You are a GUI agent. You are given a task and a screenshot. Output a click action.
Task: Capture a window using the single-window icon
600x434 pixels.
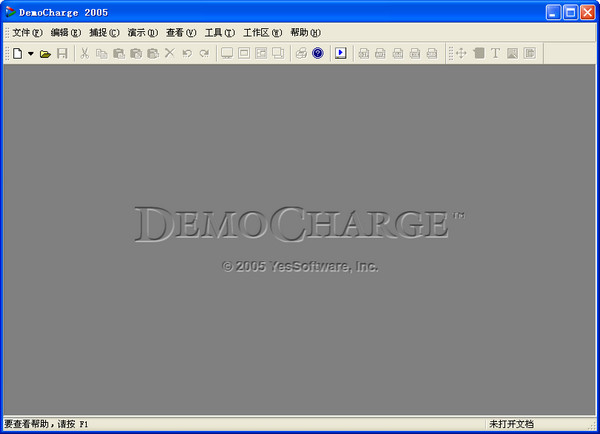tap(244, 53)
